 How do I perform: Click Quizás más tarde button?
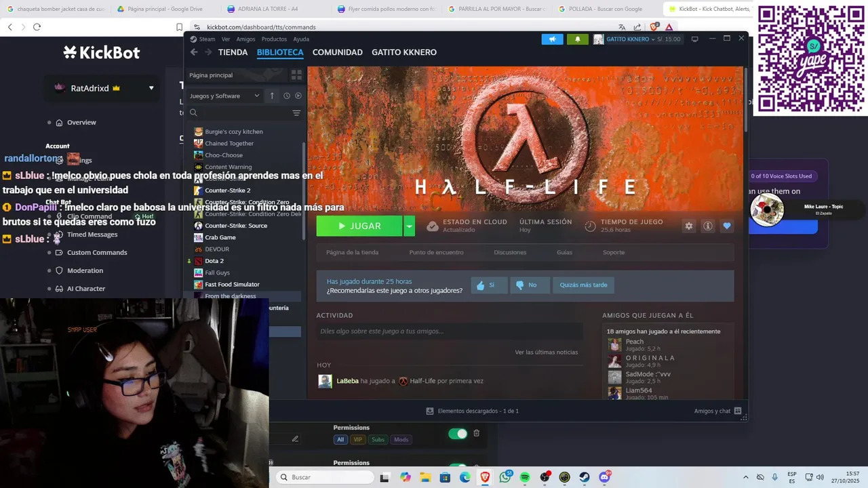click(x=583, y=285)
